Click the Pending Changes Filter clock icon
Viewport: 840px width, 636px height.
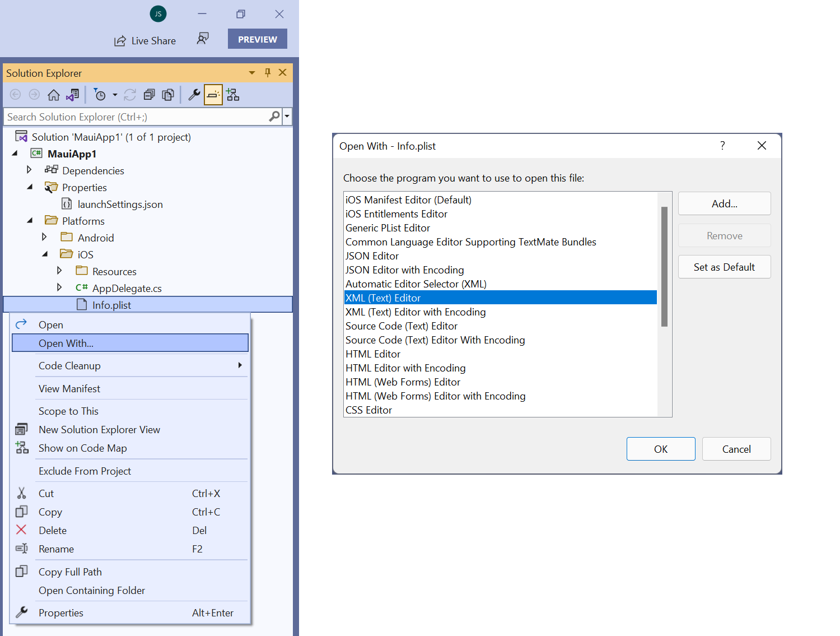coord(101,94)
